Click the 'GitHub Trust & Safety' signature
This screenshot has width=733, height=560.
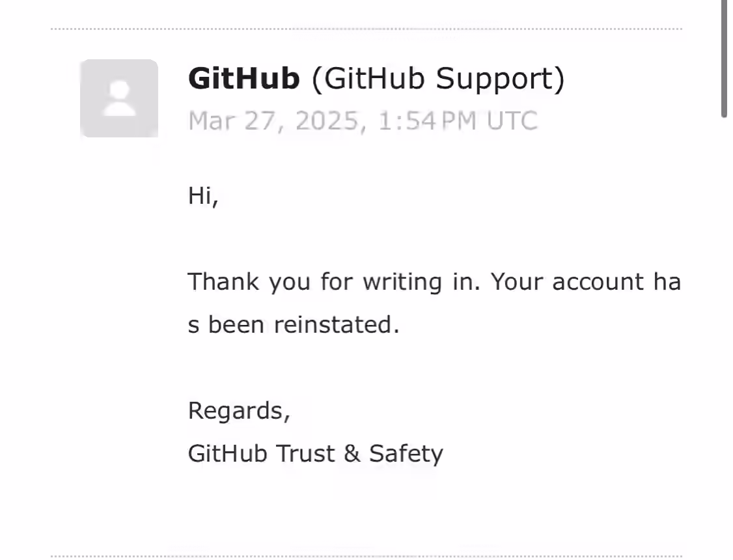click(x=316, y=453)
